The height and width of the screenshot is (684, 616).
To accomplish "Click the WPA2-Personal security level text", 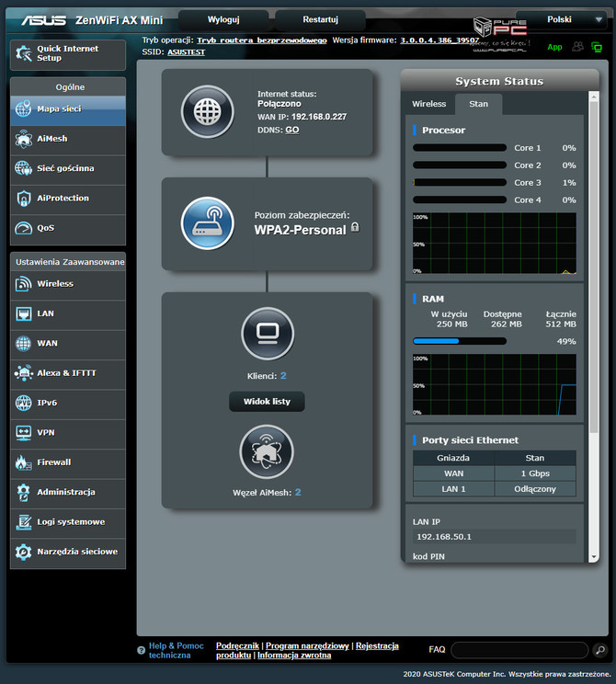I will [x=300, y=230].
